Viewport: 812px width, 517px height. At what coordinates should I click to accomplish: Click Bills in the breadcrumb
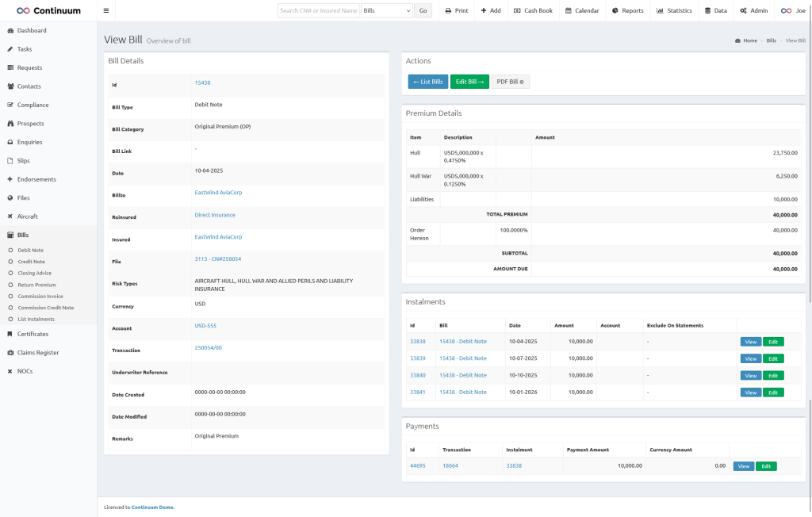(x=771, y=40)
